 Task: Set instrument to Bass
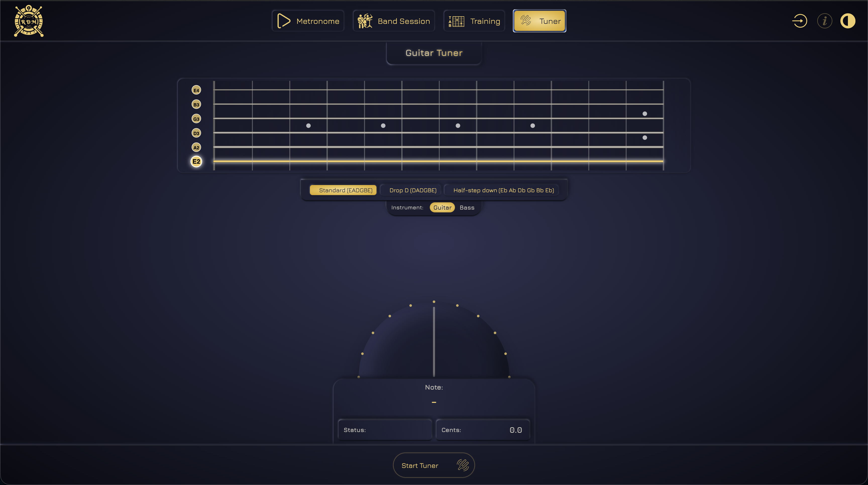467,207
